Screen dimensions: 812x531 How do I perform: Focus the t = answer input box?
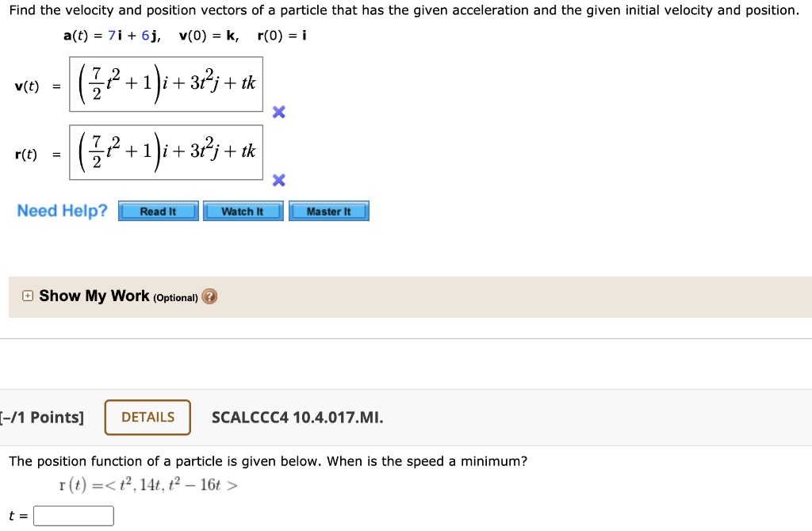click(x=74, y=516)
